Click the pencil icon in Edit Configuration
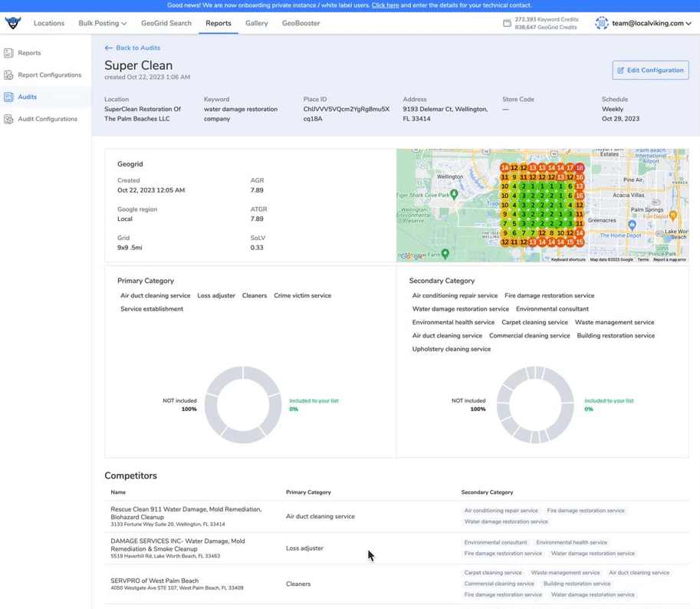 (x=620, y=70)
